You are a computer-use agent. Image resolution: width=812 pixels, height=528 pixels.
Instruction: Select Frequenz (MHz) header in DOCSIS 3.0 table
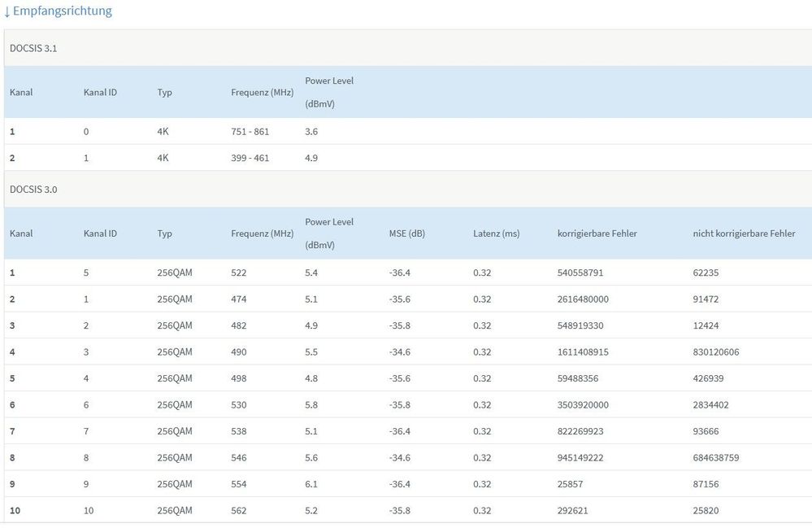pos(262,233)
